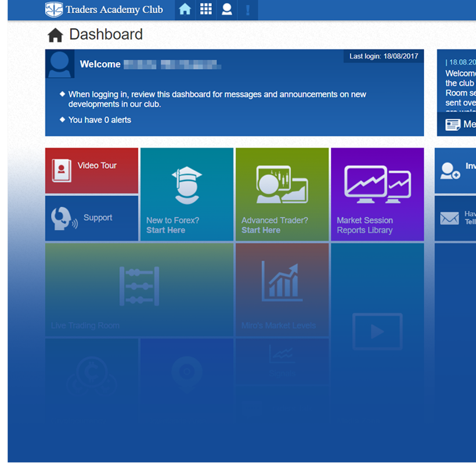The height and width of the screenshot is (463, 476).
Task: Open Market Session Reports Library tile
Action: (377, 194)
